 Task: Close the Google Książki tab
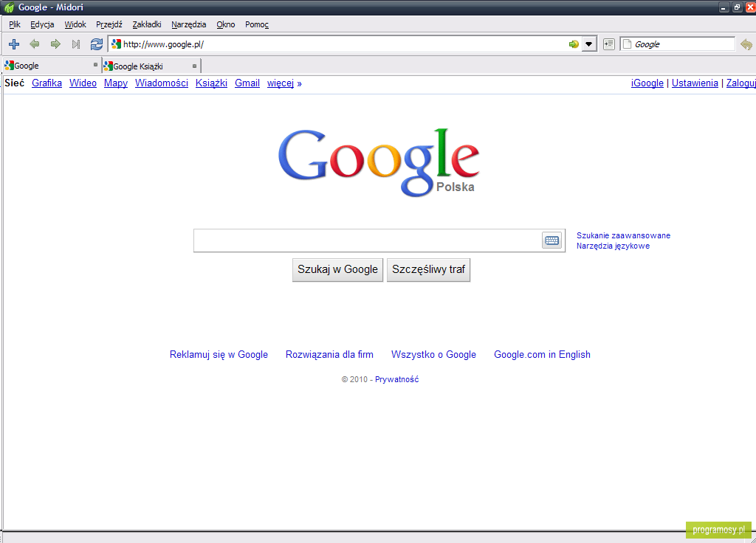[194, 66]
